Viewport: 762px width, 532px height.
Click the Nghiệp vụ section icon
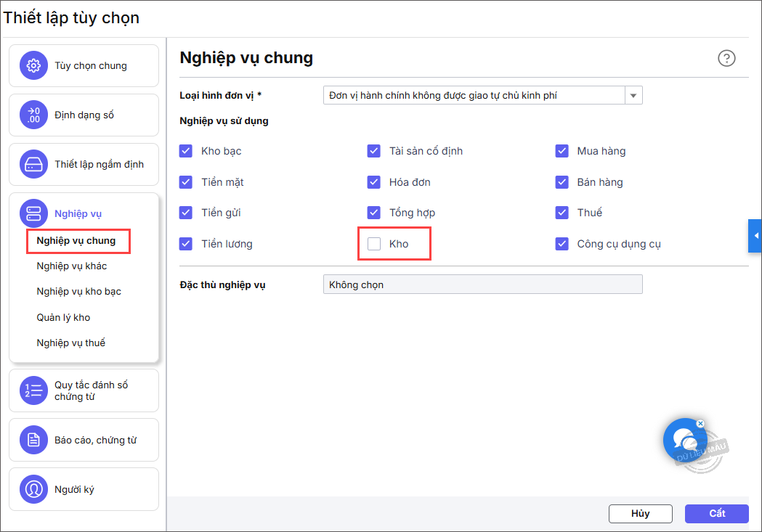33,213
